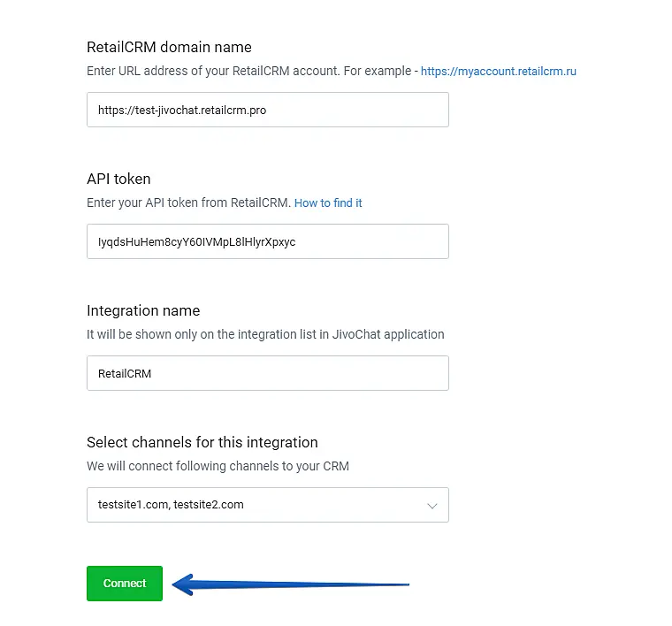Click the "It will be shown only" description

coord(265,334)
